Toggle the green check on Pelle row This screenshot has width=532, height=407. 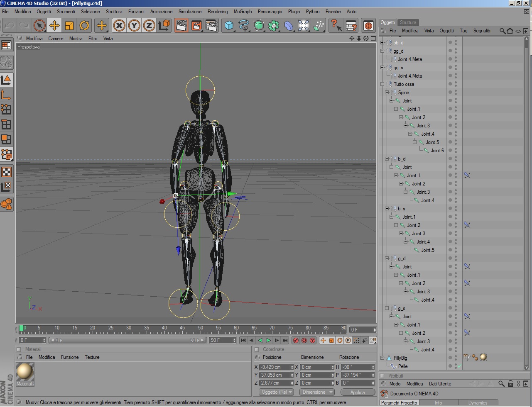[x=459, y=366]
